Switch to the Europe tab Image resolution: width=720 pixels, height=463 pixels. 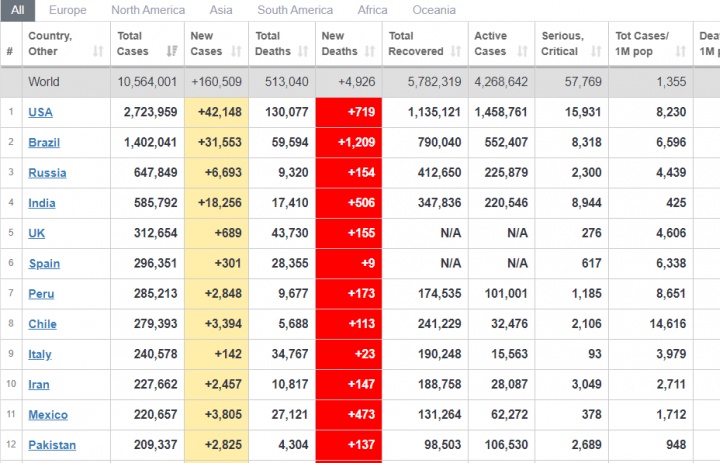[67, 10]
